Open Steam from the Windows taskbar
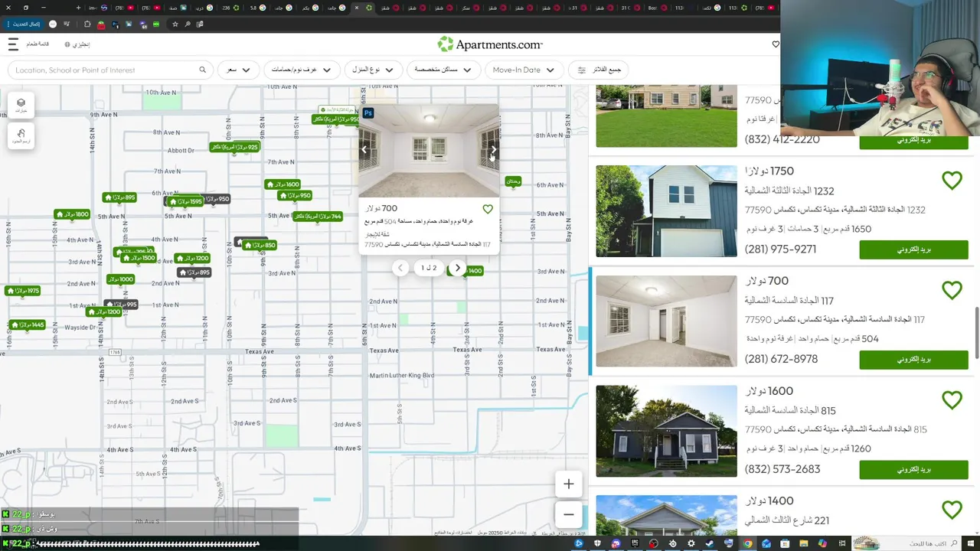 [x=710, y=543]
